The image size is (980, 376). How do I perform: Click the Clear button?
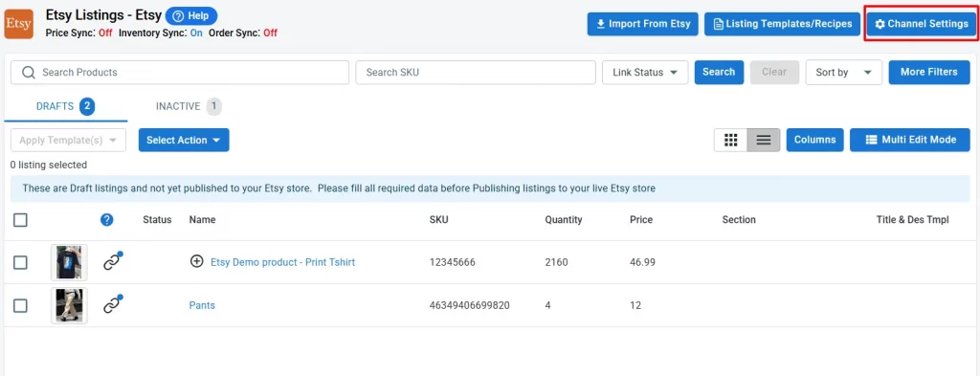(774, 72)
